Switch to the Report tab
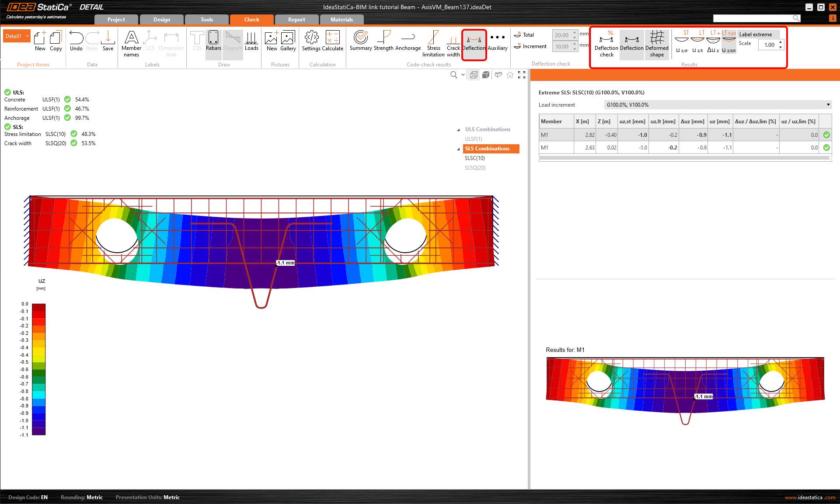 tap(296, 20)
